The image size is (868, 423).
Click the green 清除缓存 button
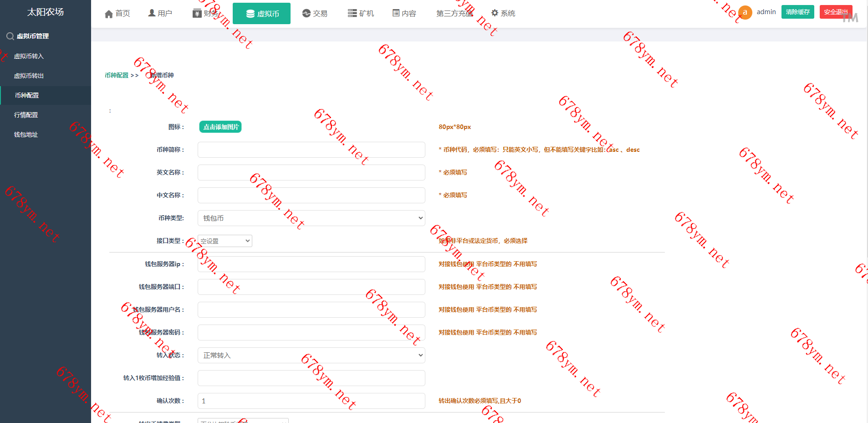[x=797, y=12]
